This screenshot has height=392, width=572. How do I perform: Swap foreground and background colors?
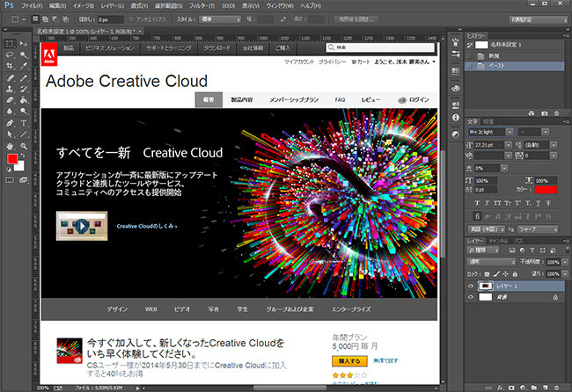pyautogui.click(x=23, y=156)
